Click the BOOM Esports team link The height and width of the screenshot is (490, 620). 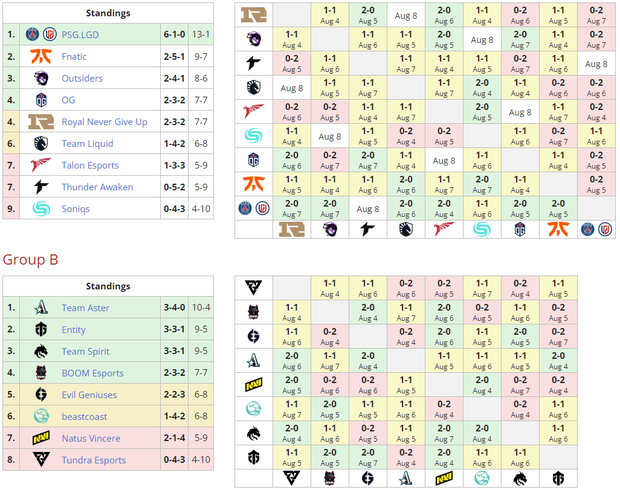click(93, 373)
